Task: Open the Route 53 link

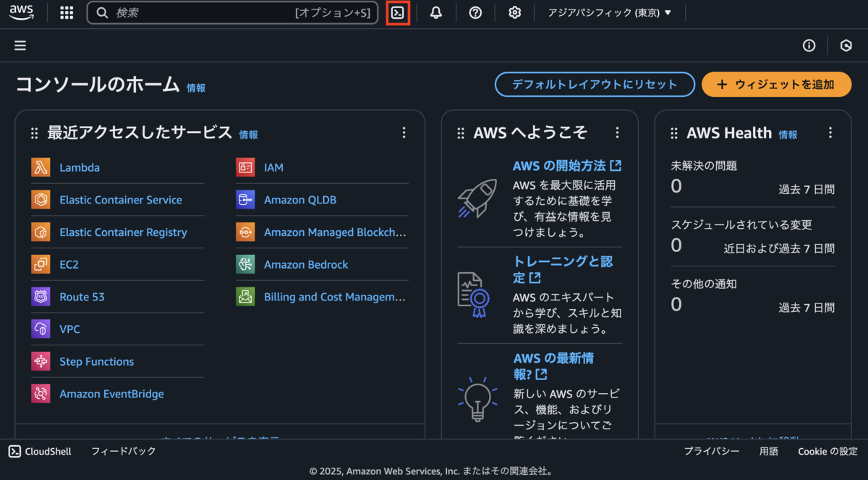Action: coord(82,297)
